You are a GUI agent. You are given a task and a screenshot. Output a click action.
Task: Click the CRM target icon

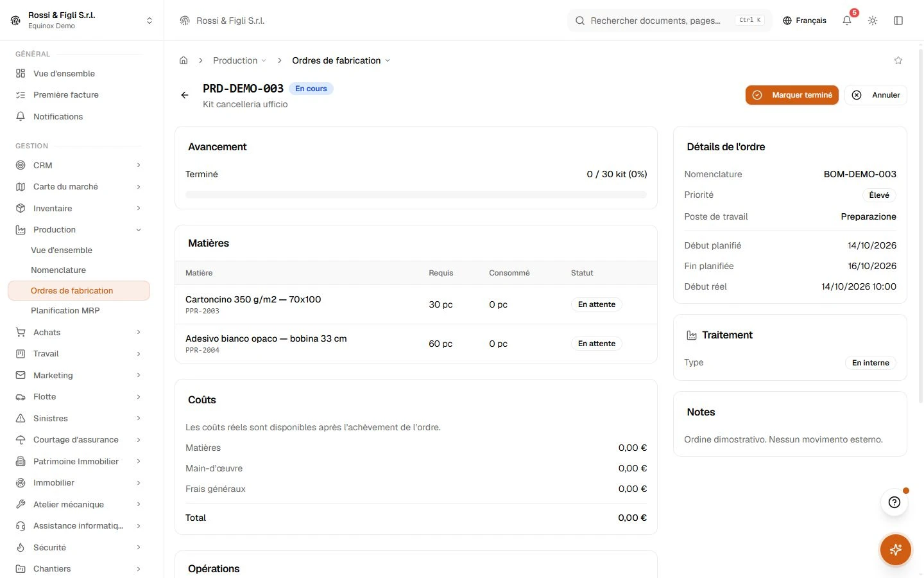coord(21,165)
